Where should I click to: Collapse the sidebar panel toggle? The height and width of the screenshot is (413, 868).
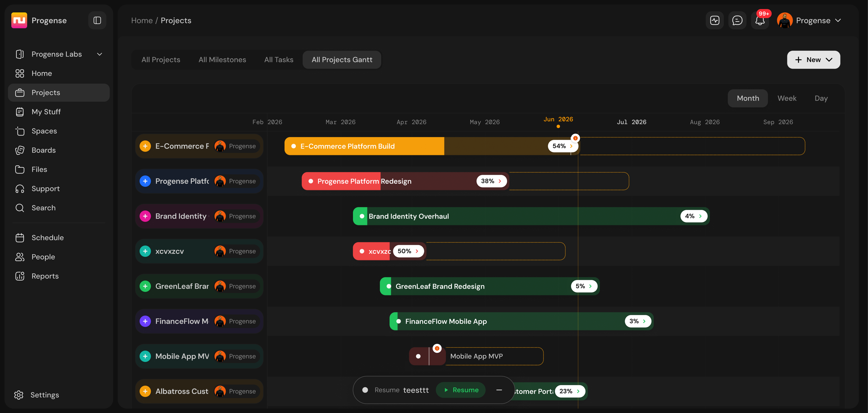[97, 21]
